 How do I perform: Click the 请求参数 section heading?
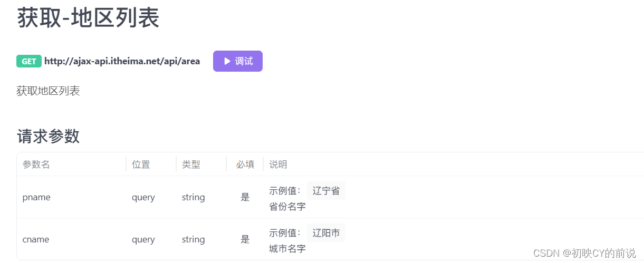48,137
